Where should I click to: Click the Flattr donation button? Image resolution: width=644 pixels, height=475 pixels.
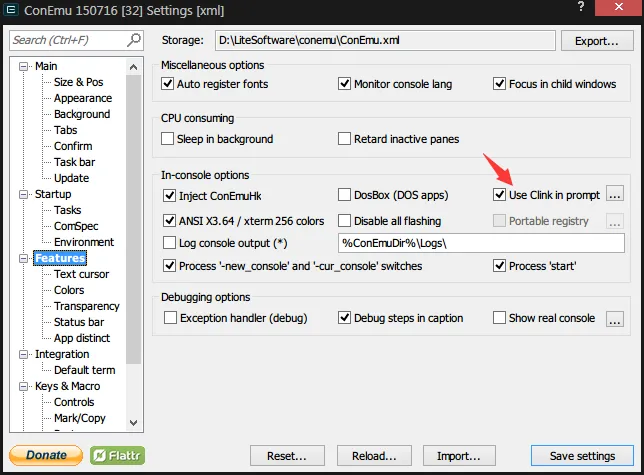pos(117,455)
